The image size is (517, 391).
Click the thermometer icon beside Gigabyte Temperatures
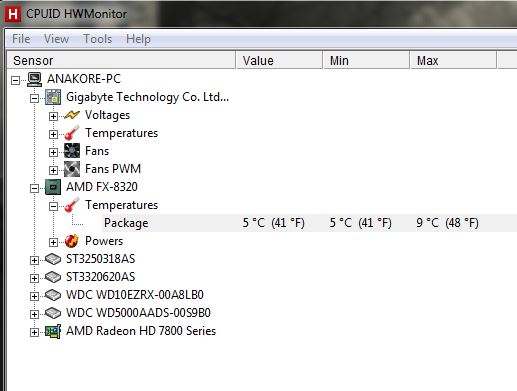click(72, 133)
